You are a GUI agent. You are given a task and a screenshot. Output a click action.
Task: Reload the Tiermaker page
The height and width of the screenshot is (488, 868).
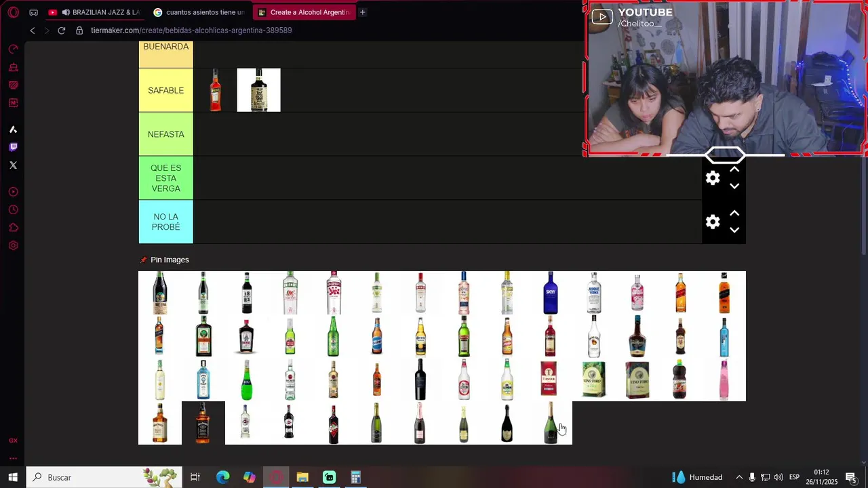pos(61,30)
